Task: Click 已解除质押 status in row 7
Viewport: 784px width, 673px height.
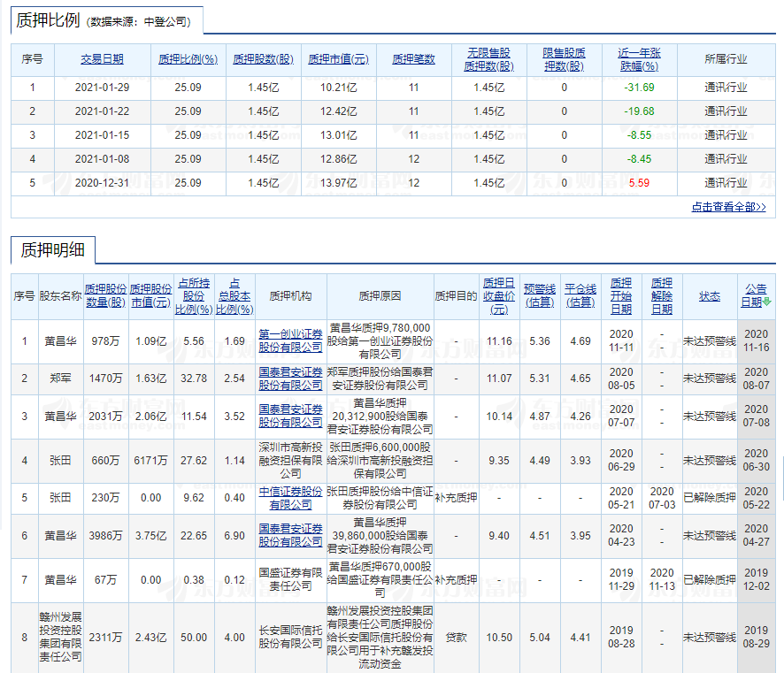Action: point(709,579)
